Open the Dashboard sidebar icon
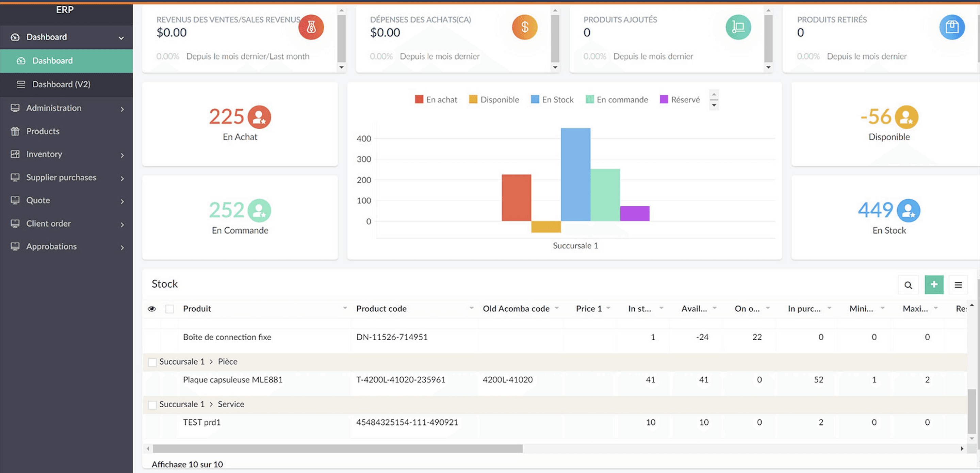Viewport: 980px width, 473px height. (x=15, y=37)
